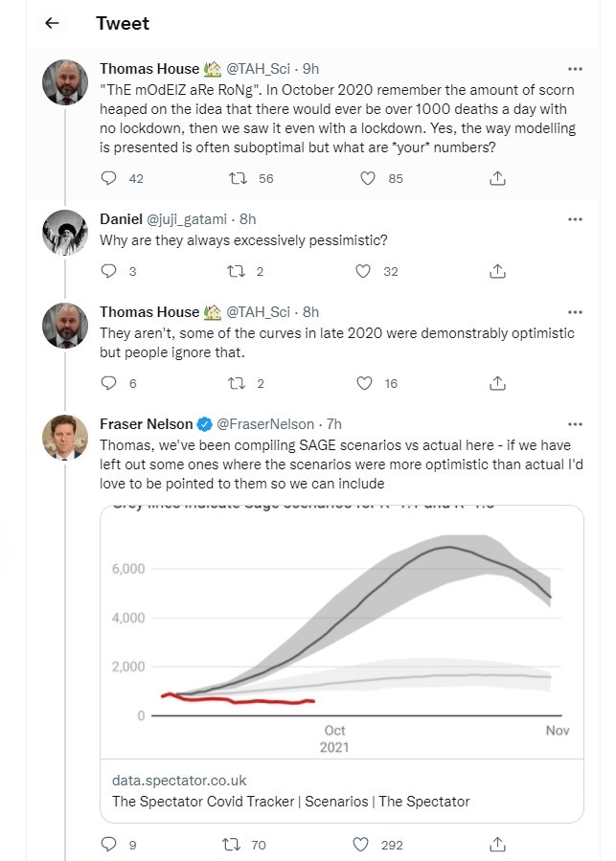The width and height of the screenshot is (616, 861).
Task: Share Fraser Nelson's tweet
Action: click(497, 845)
